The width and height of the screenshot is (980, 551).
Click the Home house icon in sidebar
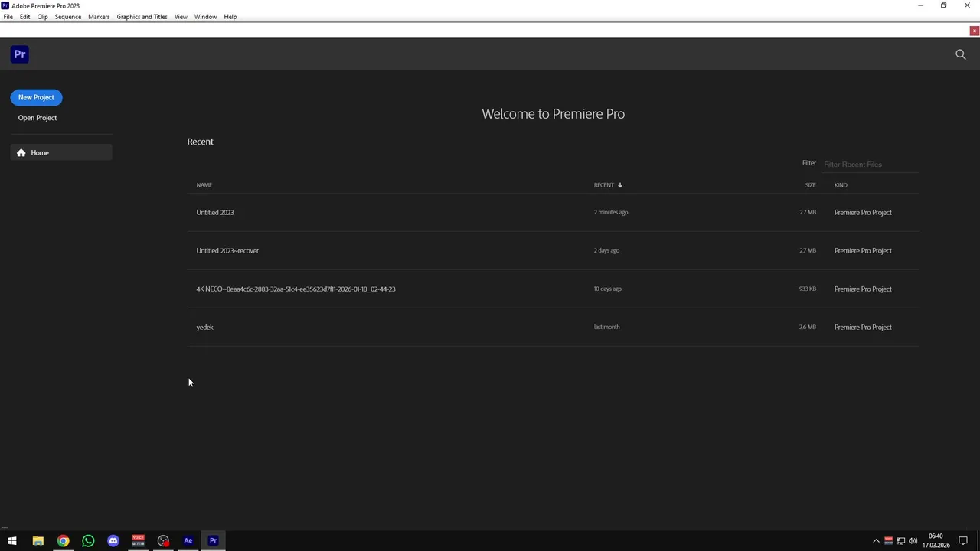pyautogui.click(x=21, y=153)
